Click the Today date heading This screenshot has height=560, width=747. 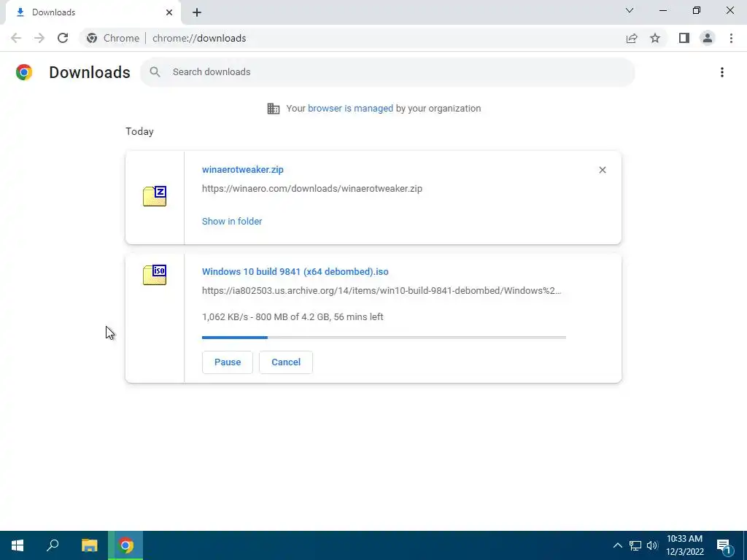(x=139, y=131)
